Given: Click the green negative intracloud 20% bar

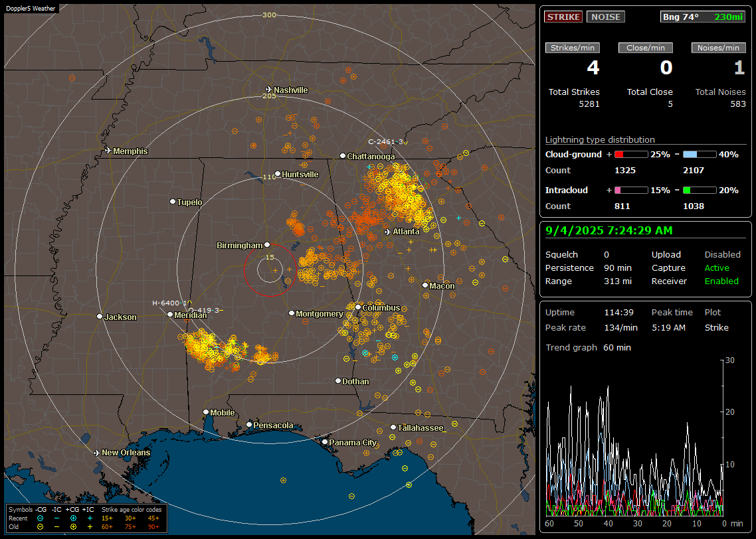Looking at the screenshot, I should pyautogui.click(x=700, y=191).
